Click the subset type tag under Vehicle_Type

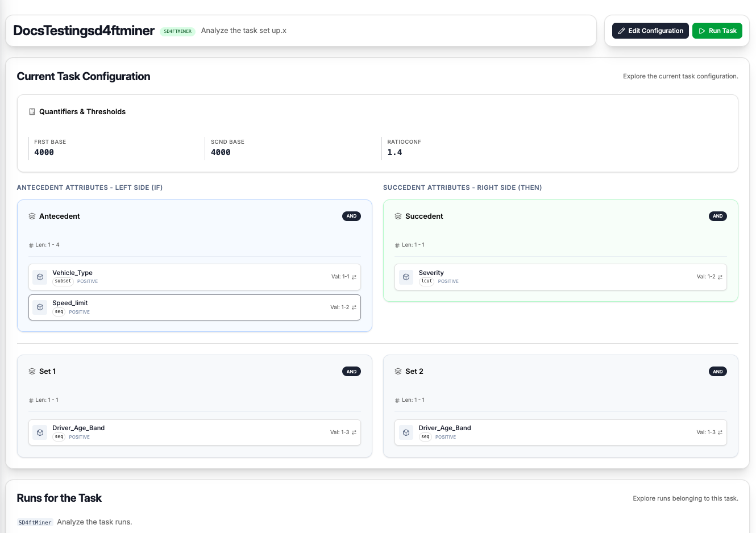[63, 281]
